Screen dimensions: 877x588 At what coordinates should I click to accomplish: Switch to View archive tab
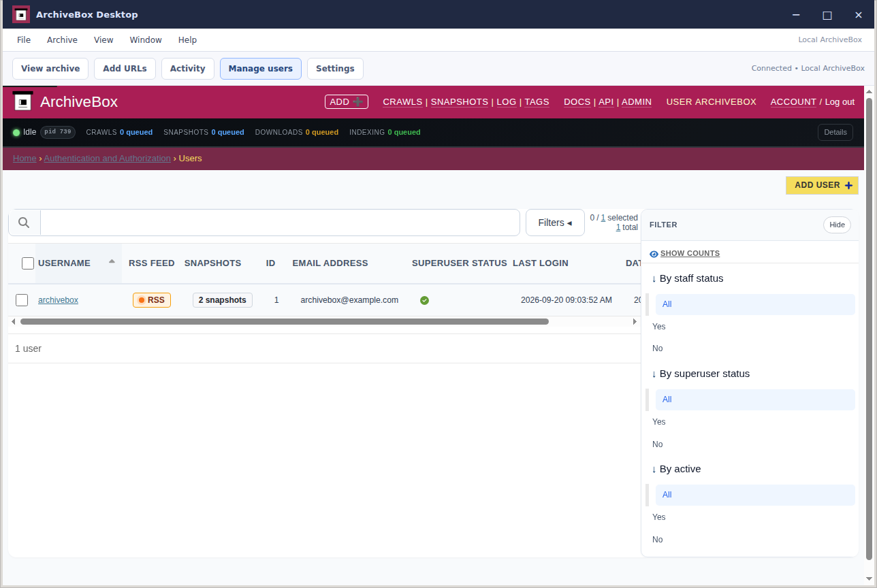coord(50,69)
